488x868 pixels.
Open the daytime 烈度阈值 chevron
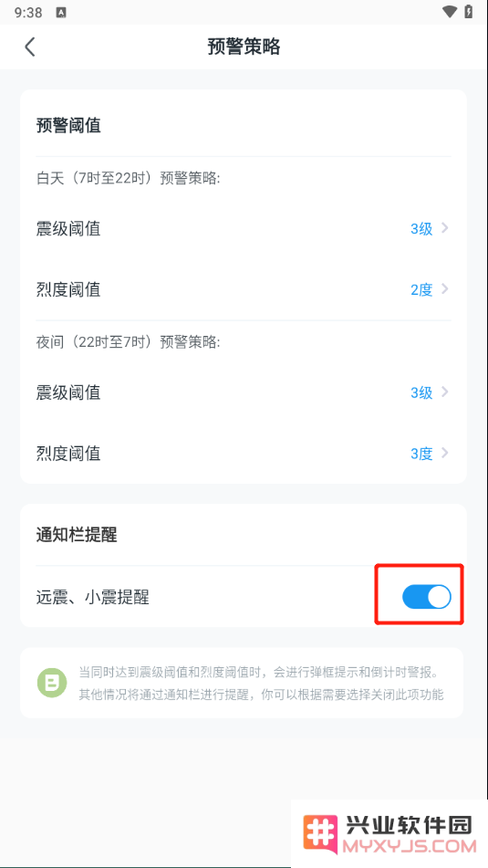coord(445,289)
